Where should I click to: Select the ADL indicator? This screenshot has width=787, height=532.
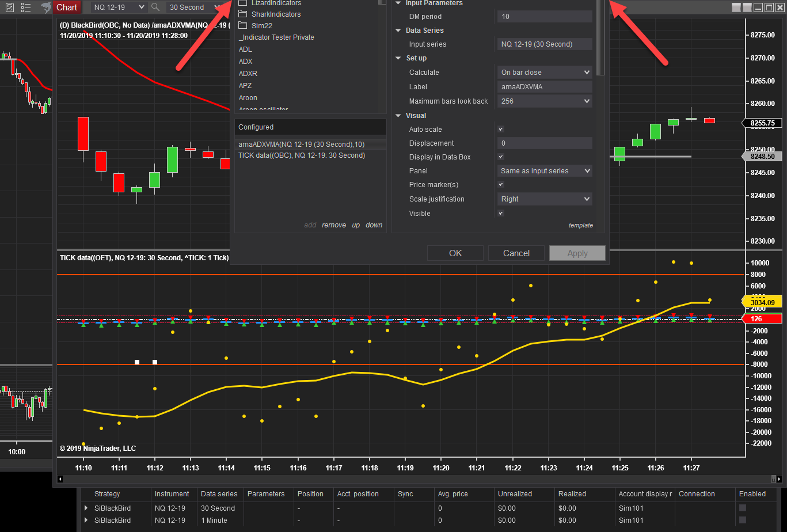click(x=245, y=50)
